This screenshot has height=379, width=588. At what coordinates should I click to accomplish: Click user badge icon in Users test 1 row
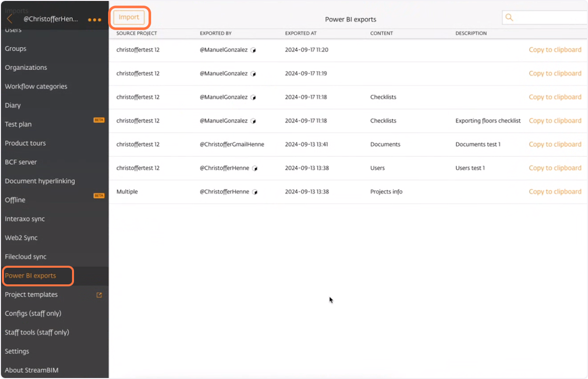[255, 168]
